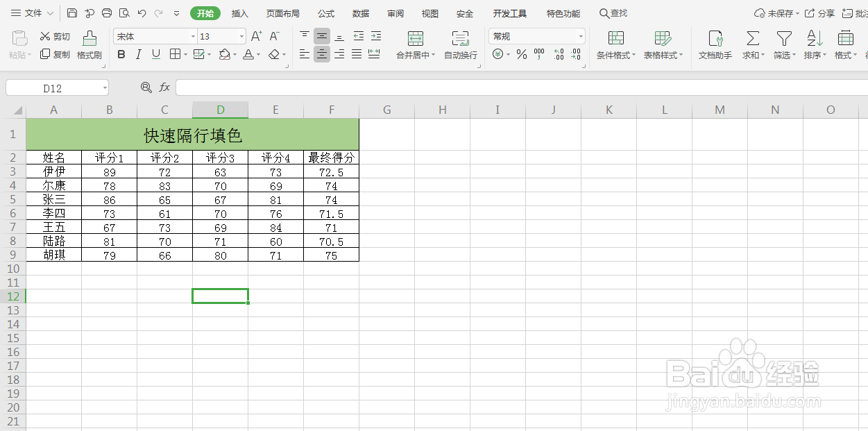
Task: Apply percent style format
Action: point(522,54)
